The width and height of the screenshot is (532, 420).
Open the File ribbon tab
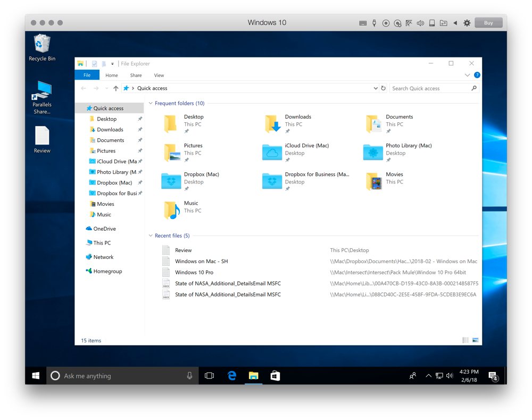pos(87,75)
